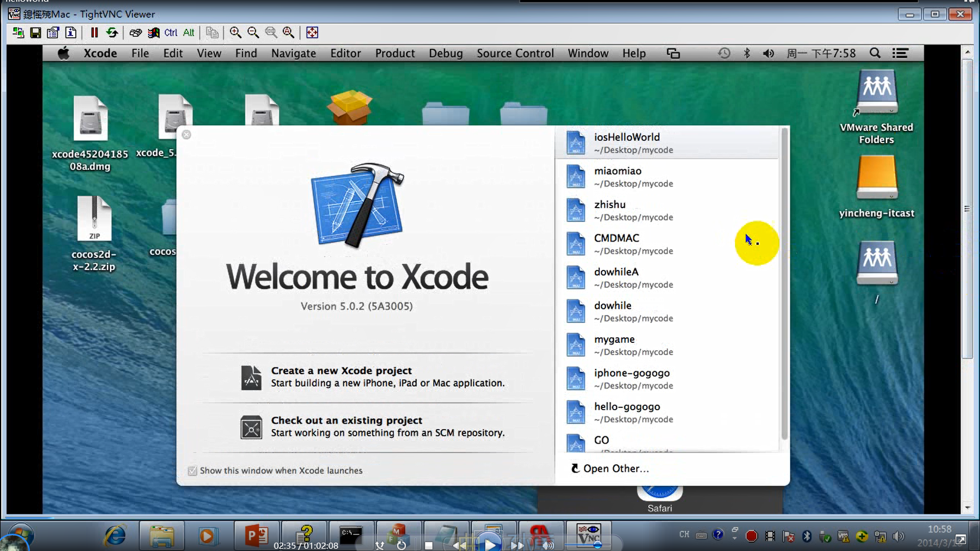
Task: Click the red pause icon in TightVNC toolbar
Action: (94, 33)
